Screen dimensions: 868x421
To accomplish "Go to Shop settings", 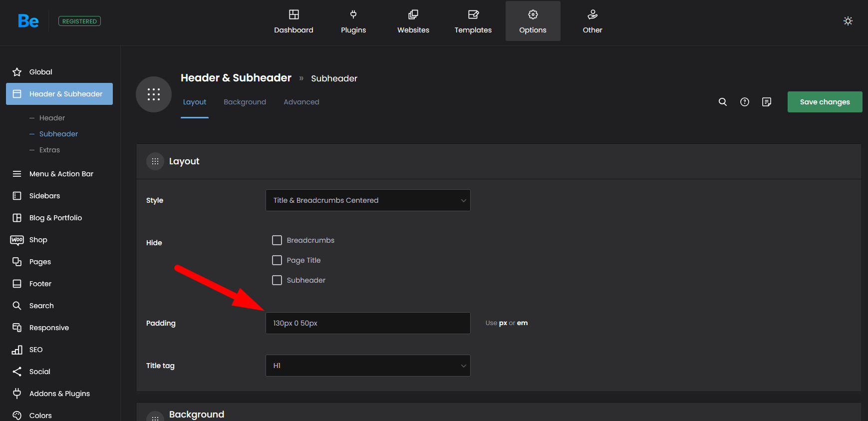I will coord(38,240).
